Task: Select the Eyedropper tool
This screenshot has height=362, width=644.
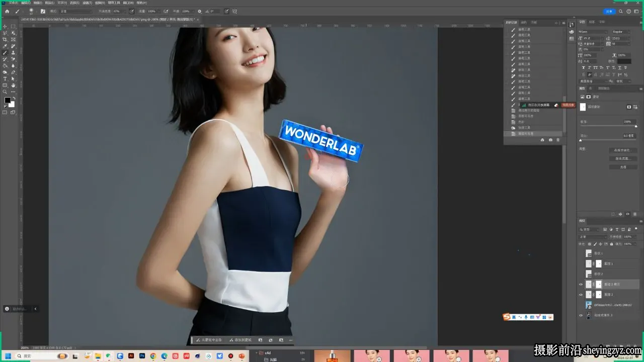Action: coord(5,46)
